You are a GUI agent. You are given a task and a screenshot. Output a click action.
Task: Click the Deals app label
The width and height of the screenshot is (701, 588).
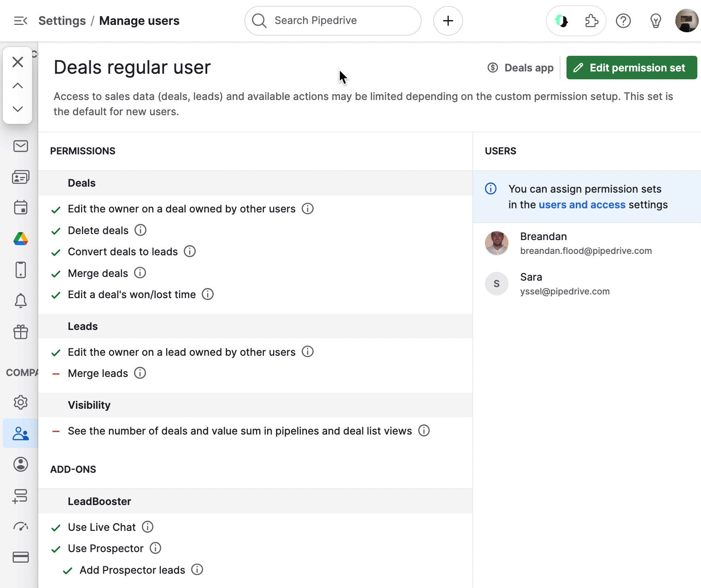click(x=520, y=68)
